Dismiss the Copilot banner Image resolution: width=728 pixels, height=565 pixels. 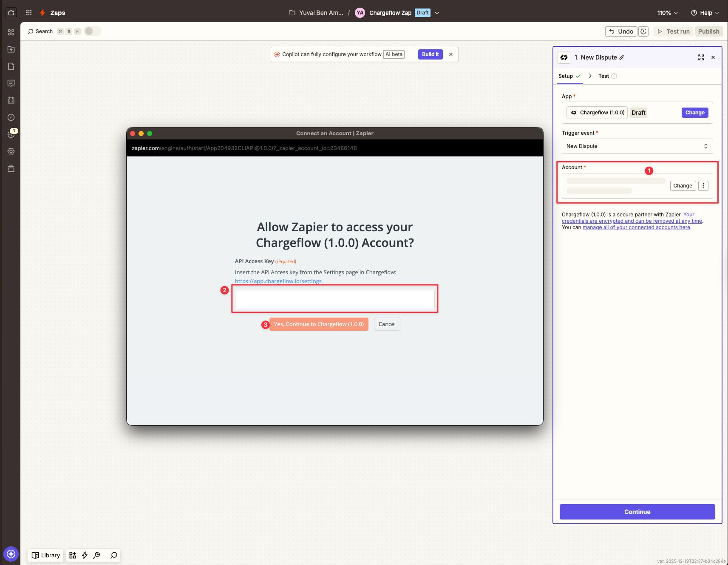pyautogui.click(x=451, y=54)
